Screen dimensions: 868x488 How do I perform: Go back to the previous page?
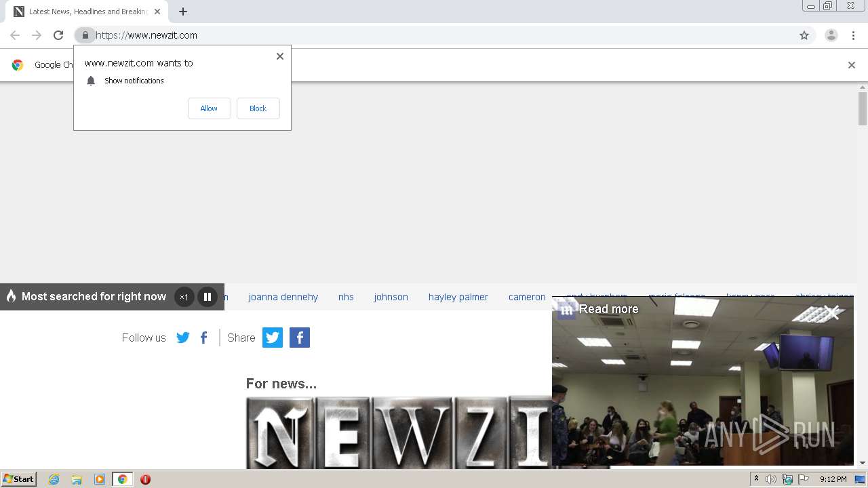(x=15, y=35)
